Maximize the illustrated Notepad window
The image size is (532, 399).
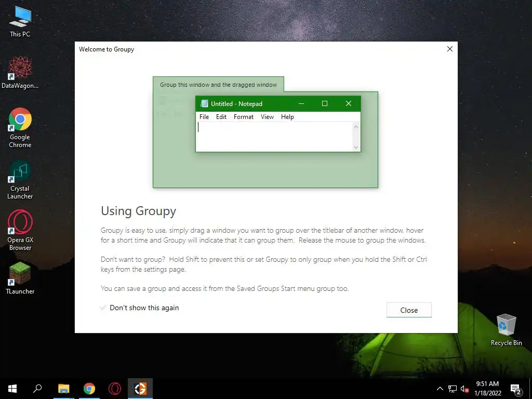325,103
